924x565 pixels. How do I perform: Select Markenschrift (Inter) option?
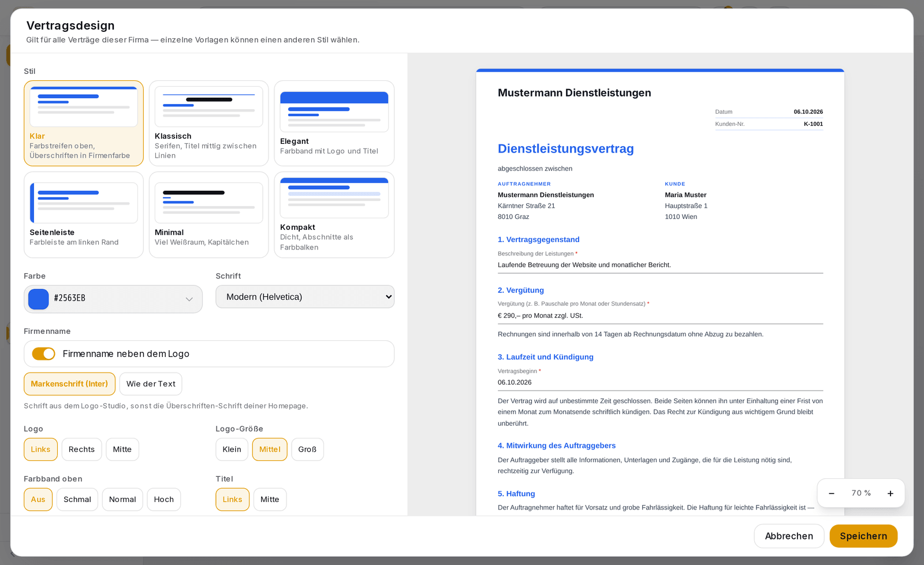click(69, 384)
